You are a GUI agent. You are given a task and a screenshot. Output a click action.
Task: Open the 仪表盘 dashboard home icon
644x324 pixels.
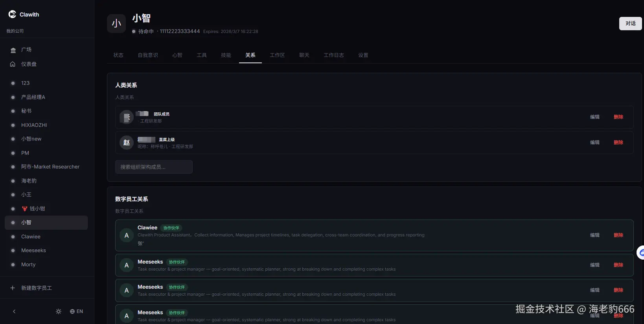(13, 64)
